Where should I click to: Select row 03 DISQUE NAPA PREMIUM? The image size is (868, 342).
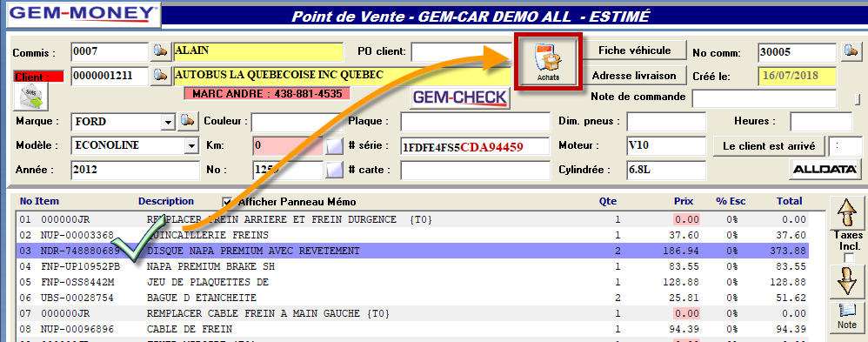pyautogui.click(x=413, y=251)
